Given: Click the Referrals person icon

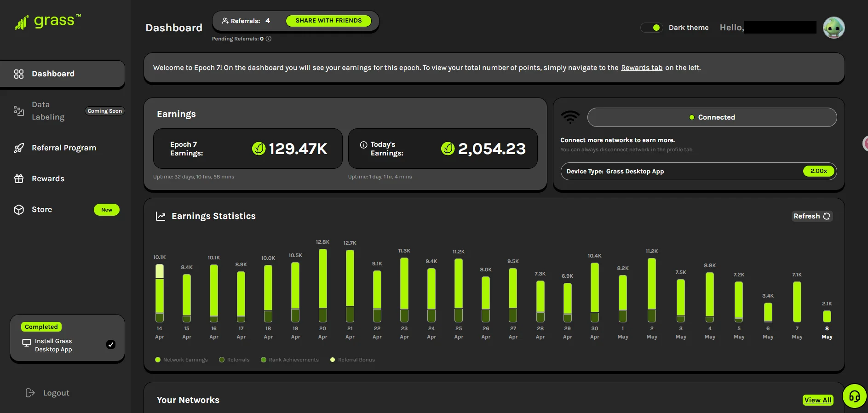Looking at the screenshot, I should 225,21.
